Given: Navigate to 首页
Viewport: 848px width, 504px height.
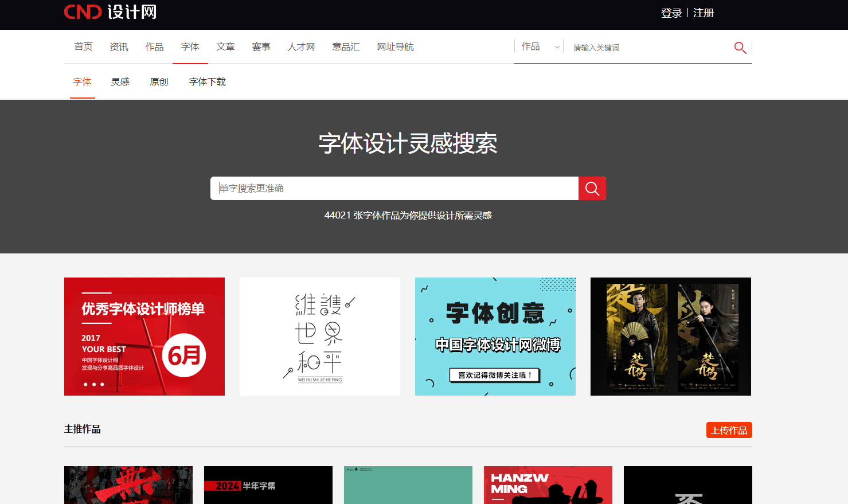Looking at the screenshot, I should pos(83,46).
